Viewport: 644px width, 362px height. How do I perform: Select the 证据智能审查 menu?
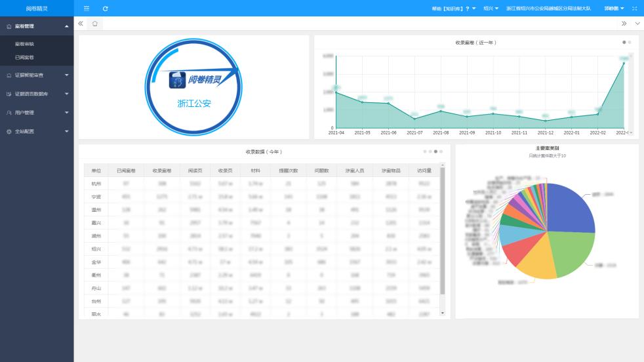37,75
